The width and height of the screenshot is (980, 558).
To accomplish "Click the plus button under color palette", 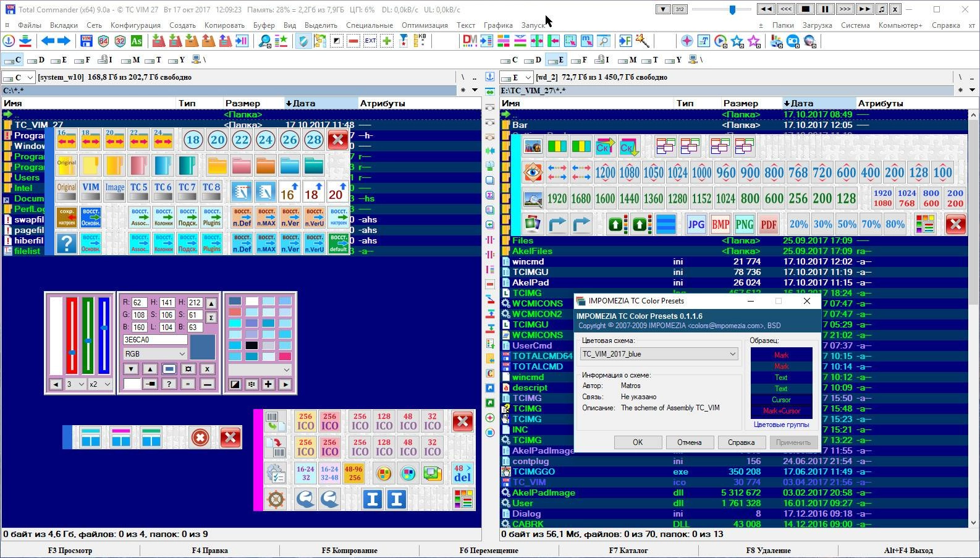I will [x=268, y=384].
